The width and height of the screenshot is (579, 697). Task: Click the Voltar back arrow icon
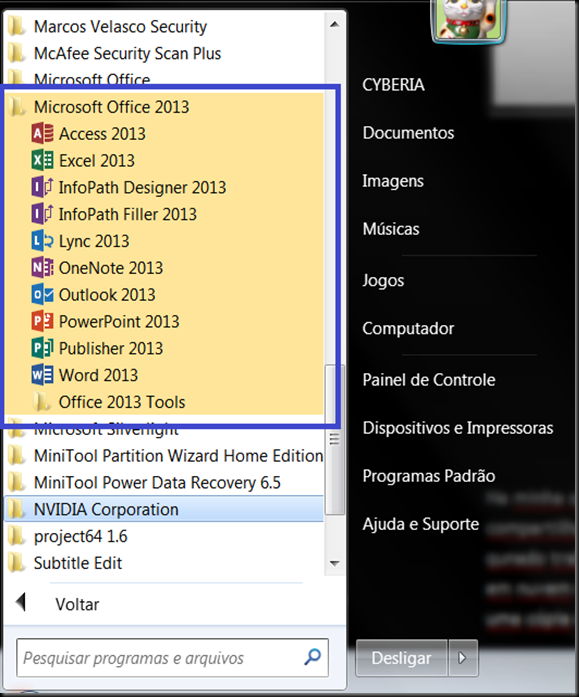(x=20, y=603)
